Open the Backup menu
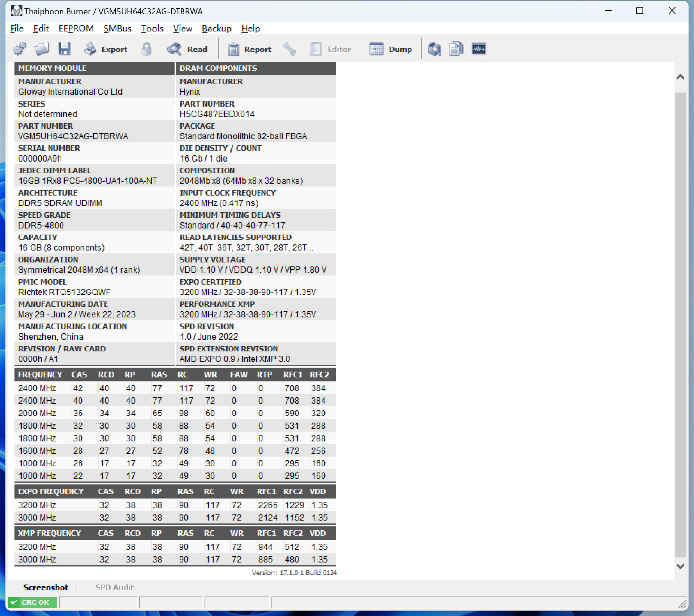 [x=216, y=28]
